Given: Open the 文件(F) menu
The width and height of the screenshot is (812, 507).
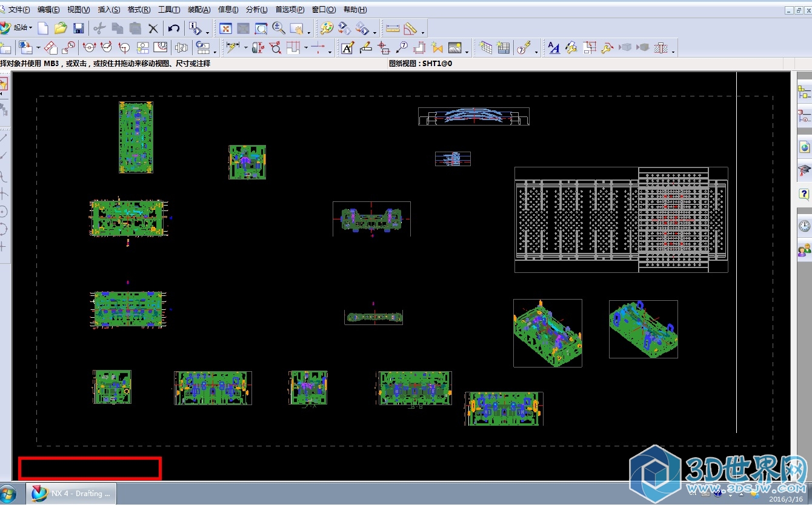Looking at the screenshot, I should point(19,10).
